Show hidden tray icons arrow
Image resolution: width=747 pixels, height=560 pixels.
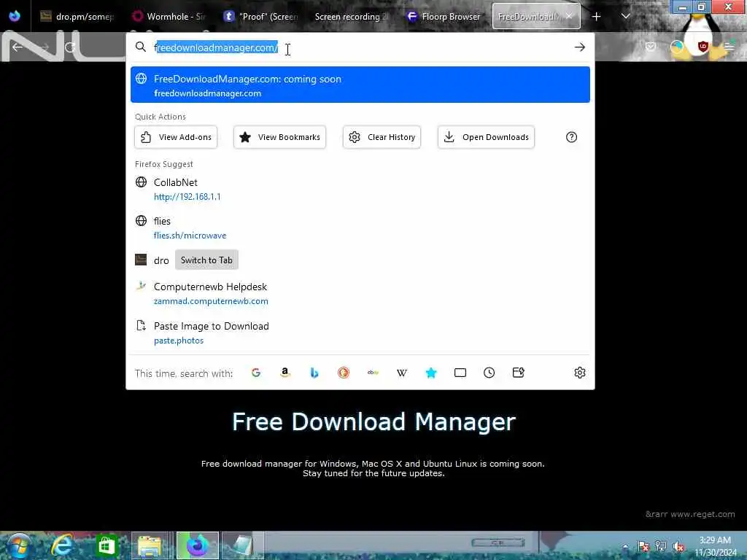pos(625,546)
